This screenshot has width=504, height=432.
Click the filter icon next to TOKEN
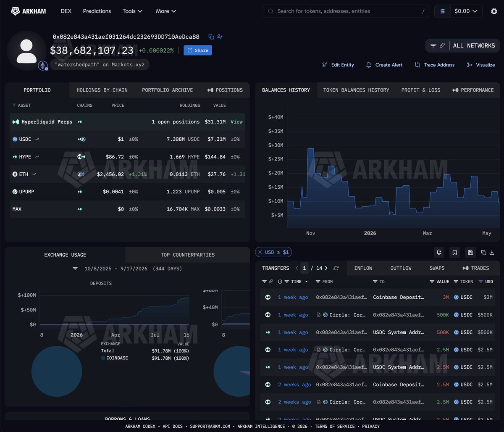(x=456, y=282)
